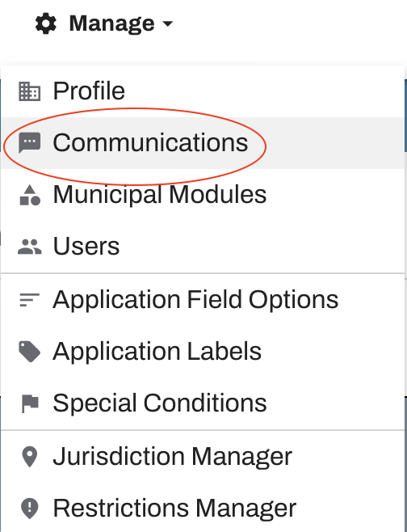Go to the Users entry
Screen dimensions: 407x532
point(203,246)
